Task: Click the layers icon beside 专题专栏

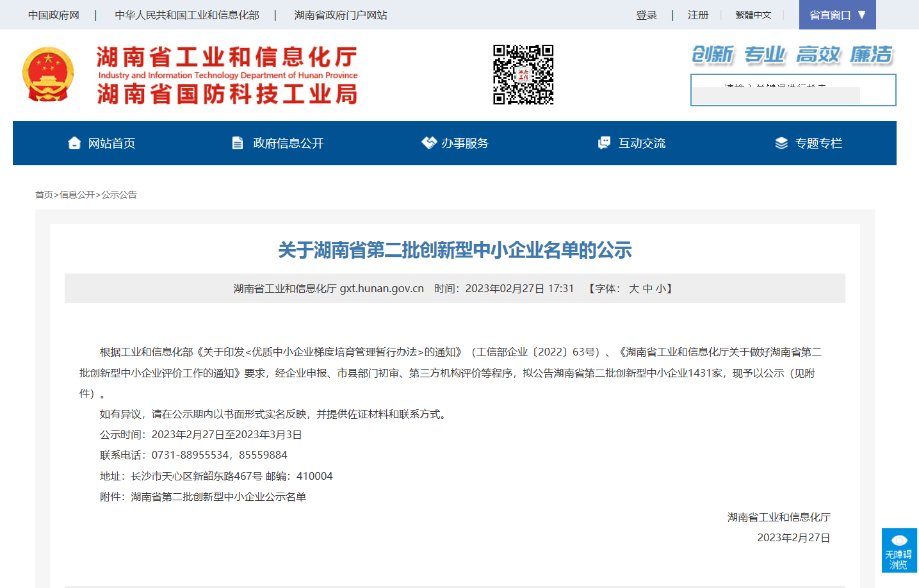Action: coord(781,143)
